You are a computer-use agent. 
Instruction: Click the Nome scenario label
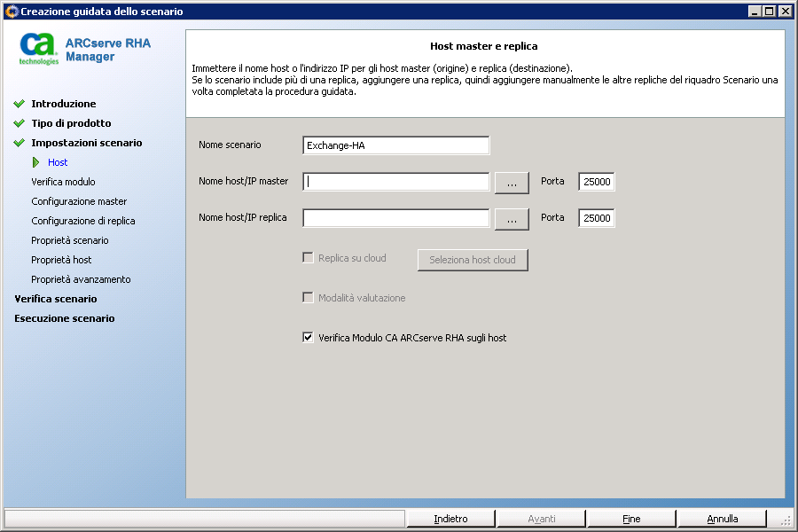(x=230, y=145)
